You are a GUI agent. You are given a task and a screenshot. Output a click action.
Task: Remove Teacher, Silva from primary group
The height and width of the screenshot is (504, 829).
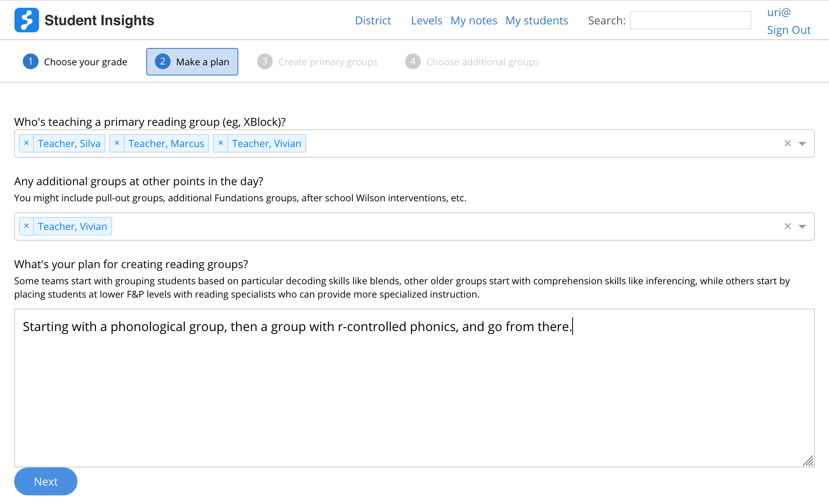pos(26,143)
